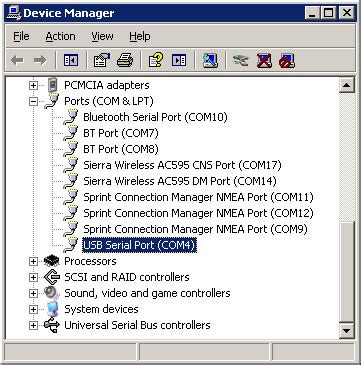This screenshot has height=365, width=361.
Task: Select Sprint Connection Manager NMEA Port (COM11)
Action: click(x=198, y=197)
